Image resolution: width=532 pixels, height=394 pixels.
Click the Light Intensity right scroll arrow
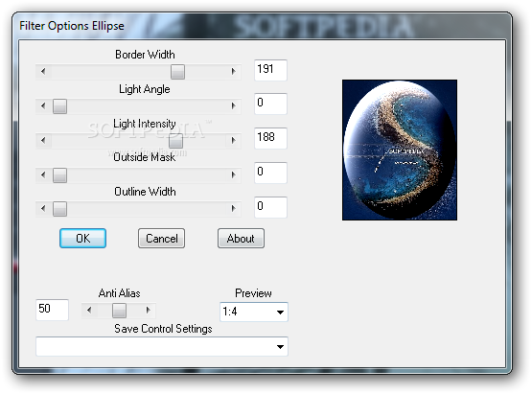pyautogui.click(x=233, y=141)
